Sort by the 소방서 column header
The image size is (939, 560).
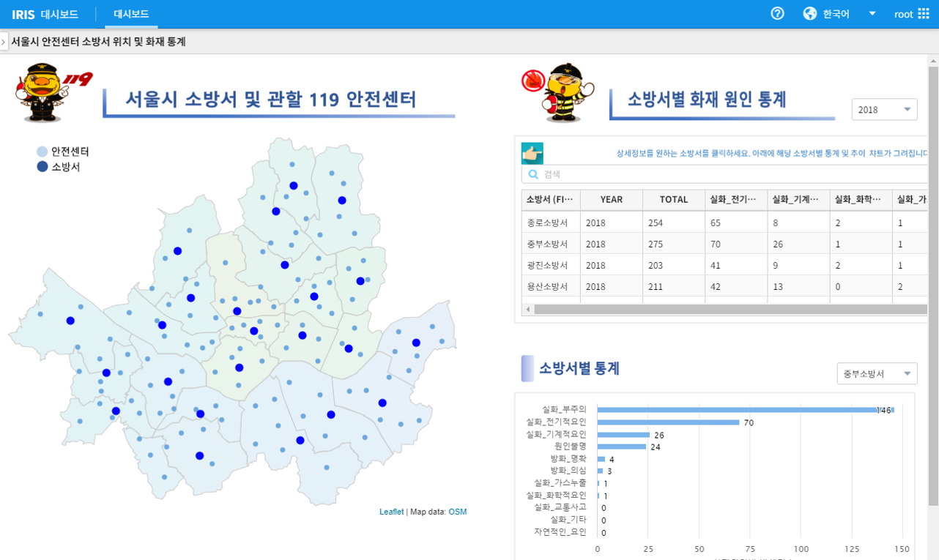[551, 199]
